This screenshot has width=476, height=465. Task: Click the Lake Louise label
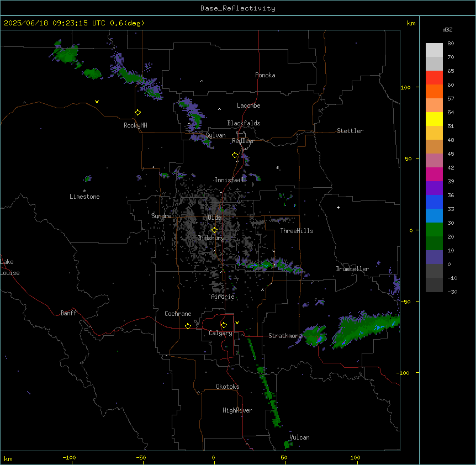tap(10, 267)
